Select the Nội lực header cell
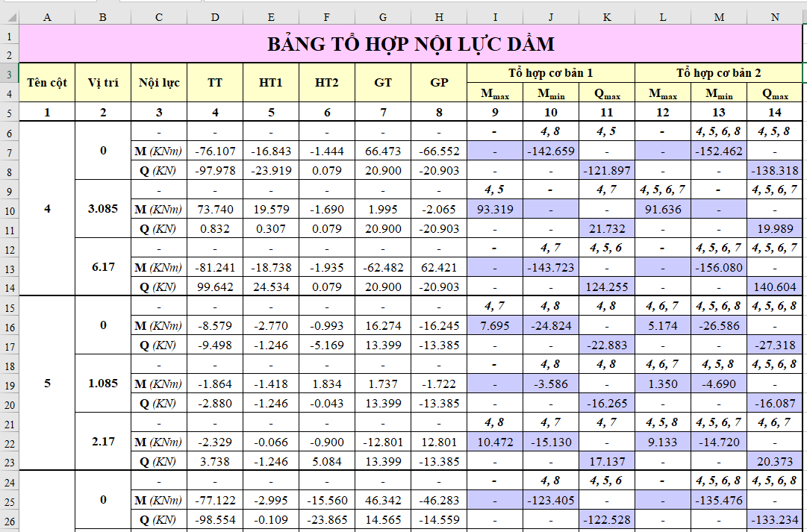The height and width of the screenshot is (532, 807). click(x=159, y=83)
